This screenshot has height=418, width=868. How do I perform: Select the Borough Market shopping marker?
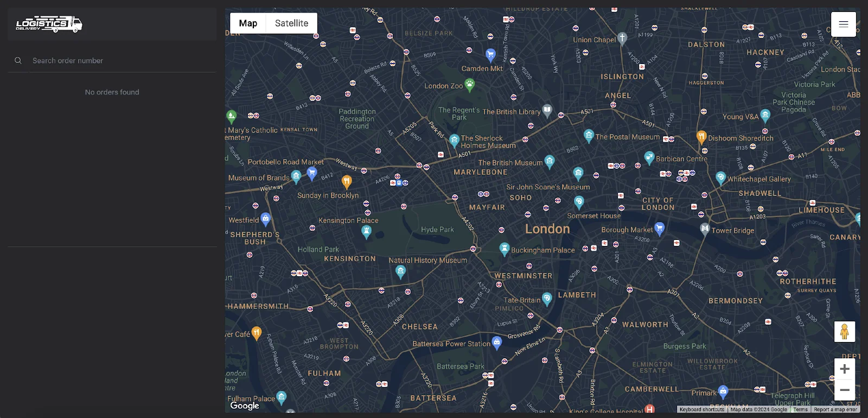click(659, 228)
